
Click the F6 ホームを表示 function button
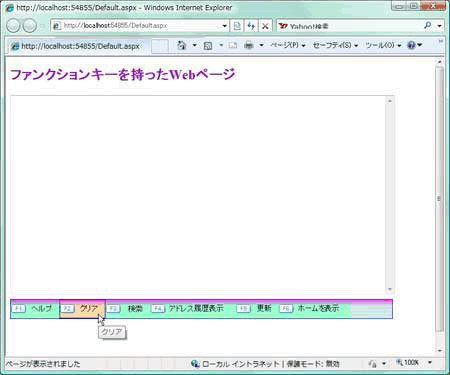[309, 309]
